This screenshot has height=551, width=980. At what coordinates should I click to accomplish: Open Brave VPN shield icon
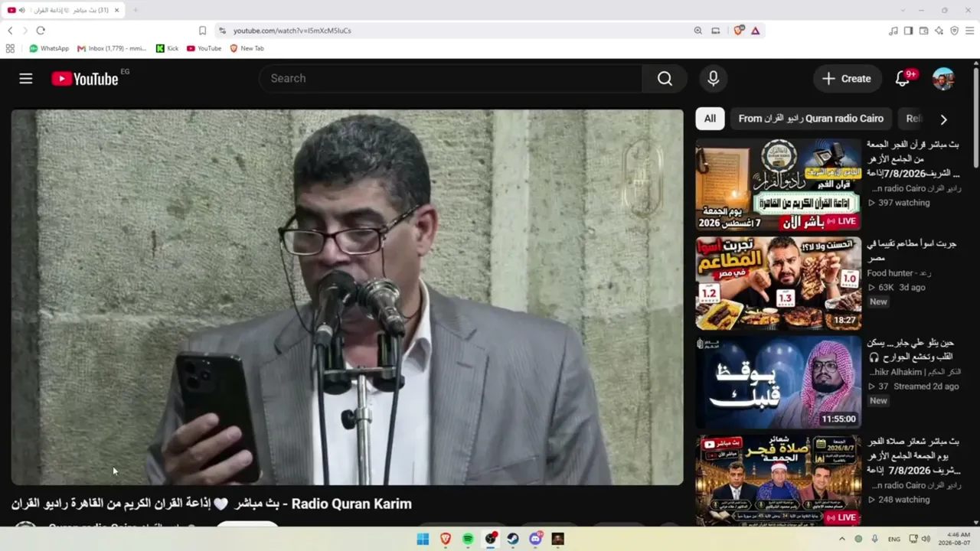click(x=954, y=31)
